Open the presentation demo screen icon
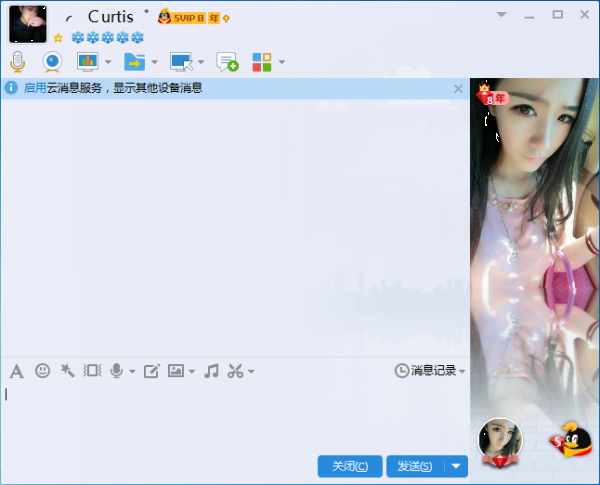The image size is (600, 485). click(88, 62)
